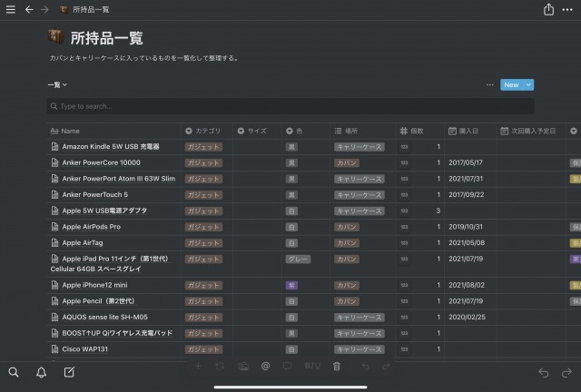Open AQUOS sense lite SH-M05 page

[105, 318]
